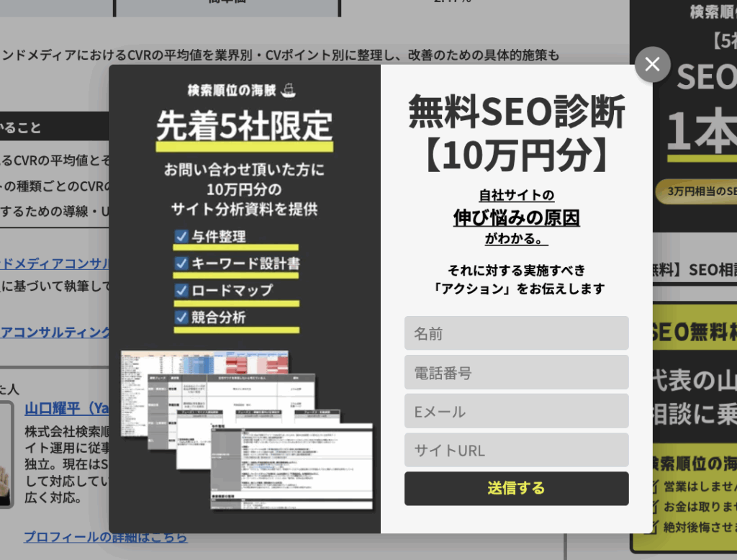Open the 山口耀平 author name link
Screen dimensions: 737x560
point(66,409)
